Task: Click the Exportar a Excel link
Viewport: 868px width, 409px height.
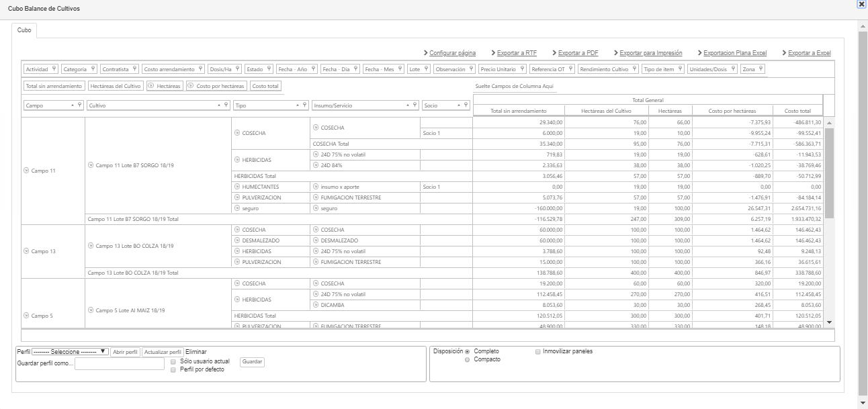Action: (809, 52)
